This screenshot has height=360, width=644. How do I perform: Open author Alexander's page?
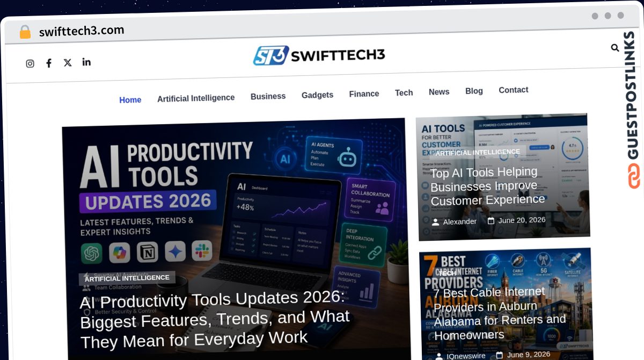coord(460,221)
